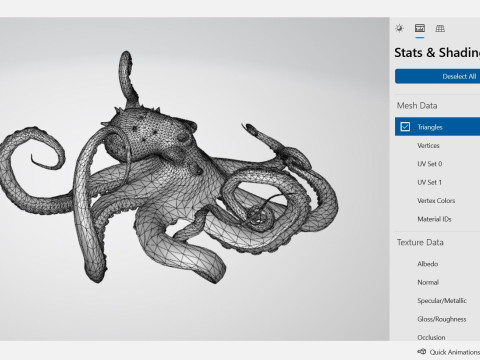Select the Stats & Shading panel icon

pos(420,28)
